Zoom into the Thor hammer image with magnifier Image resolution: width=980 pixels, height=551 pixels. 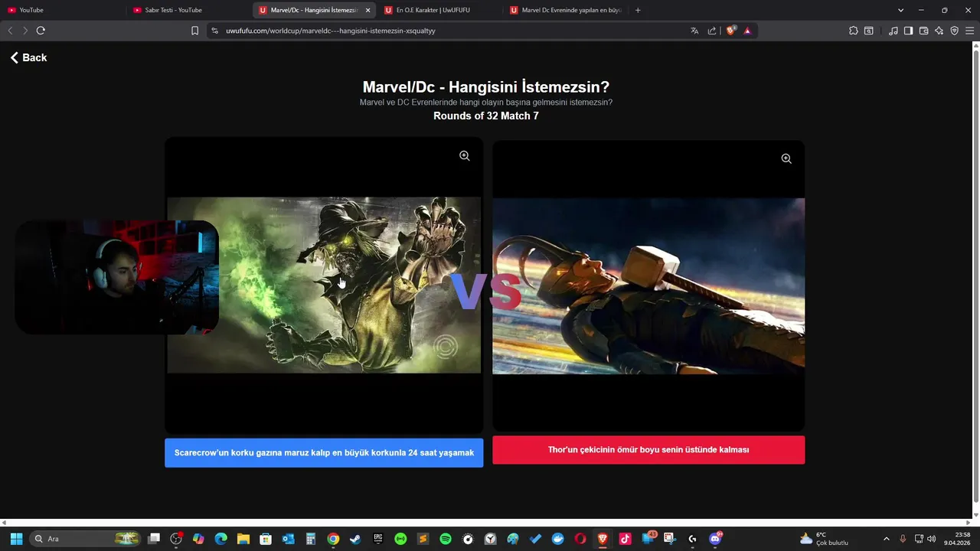[x=786, y=159]
